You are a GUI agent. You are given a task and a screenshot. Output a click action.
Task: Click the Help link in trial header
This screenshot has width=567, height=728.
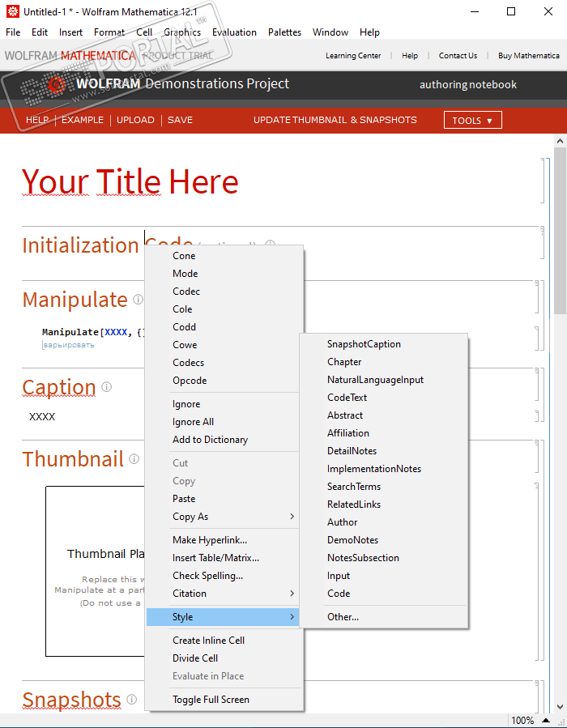pos(410,56)
